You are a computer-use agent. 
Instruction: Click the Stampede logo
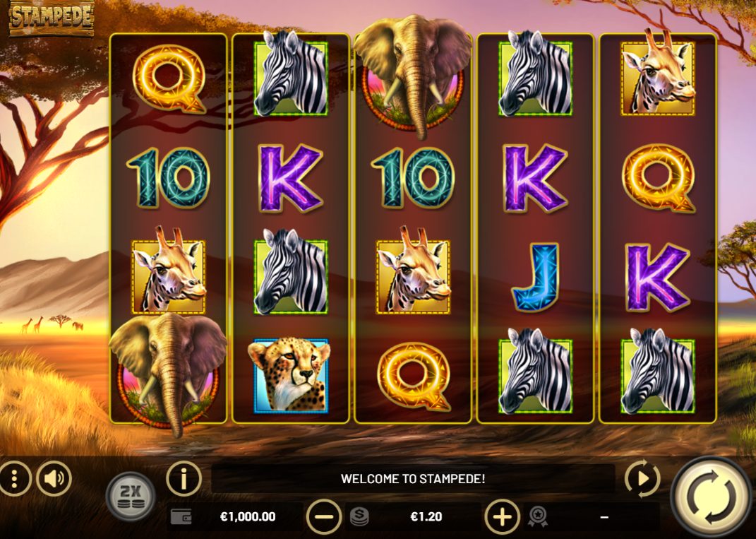point(51,18)
